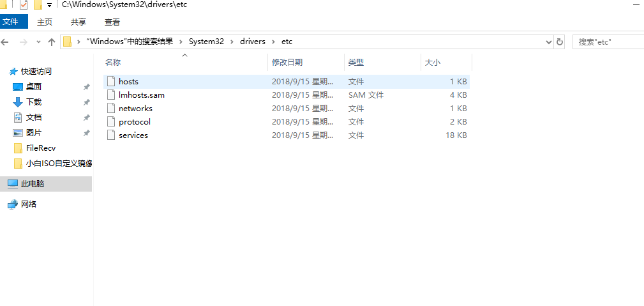Click the hosts file icon

(110, 81)
